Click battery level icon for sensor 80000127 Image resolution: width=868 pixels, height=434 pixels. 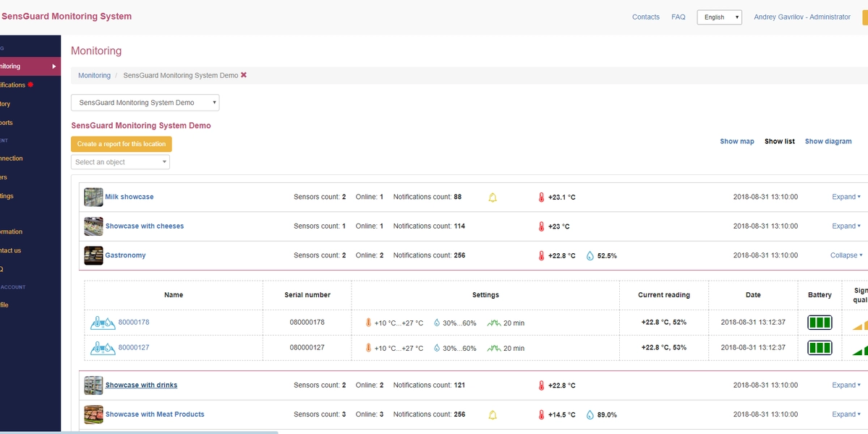coord(820,348)
